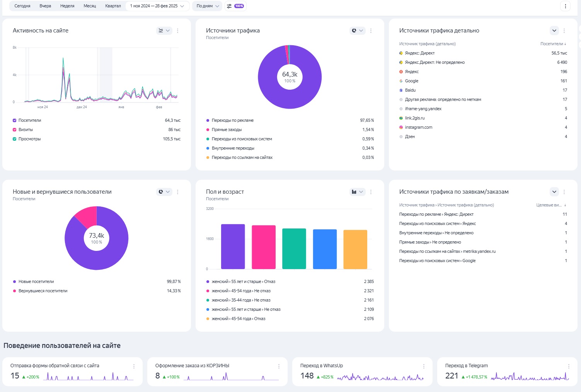
Task: Expand Источники трафика детально widget dropdown
Action: tap(554, 31)
